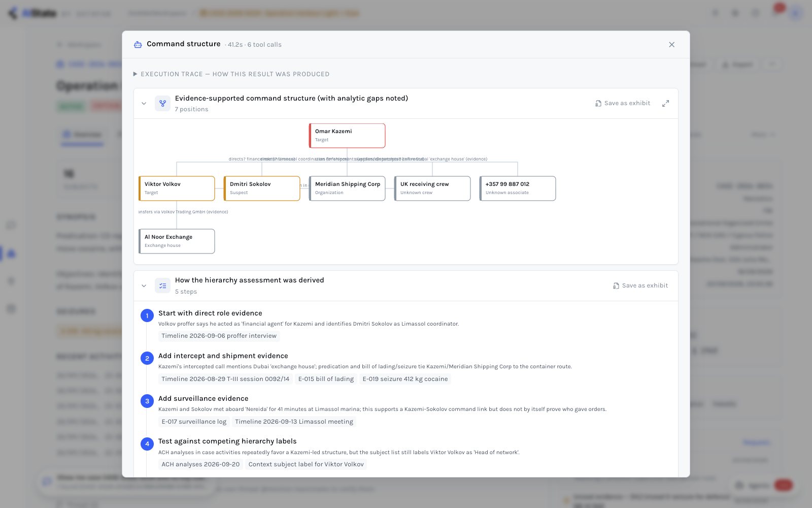812x508 pixels.
Task: Open Timeline 2026-09-13 Limassol meeting chip
Action: [x=294, y=422]
